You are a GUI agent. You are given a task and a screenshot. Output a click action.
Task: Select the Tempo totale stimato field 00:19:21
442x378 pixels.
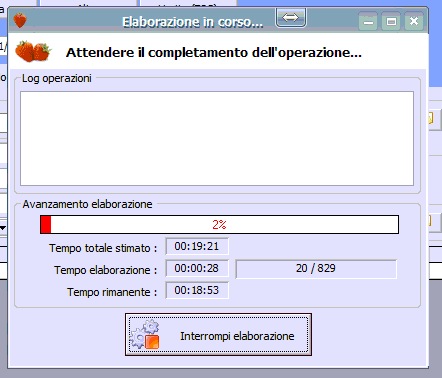click(197, 246)
